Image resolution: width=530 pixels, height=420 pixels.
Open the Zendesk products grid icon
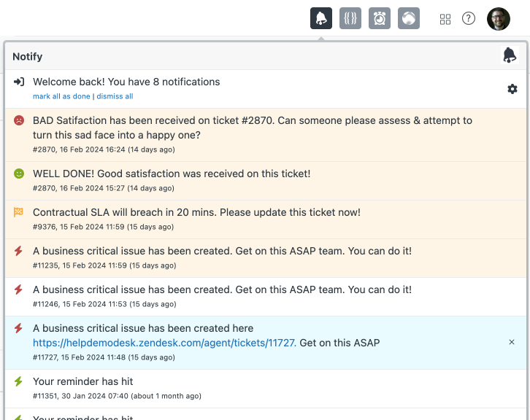445,19
